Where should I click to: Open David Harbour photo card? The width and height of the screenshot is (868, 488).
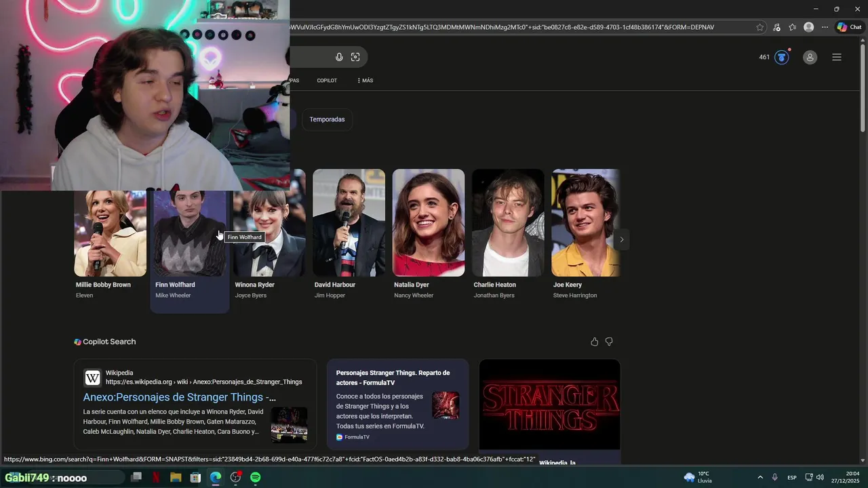point(349,222)
